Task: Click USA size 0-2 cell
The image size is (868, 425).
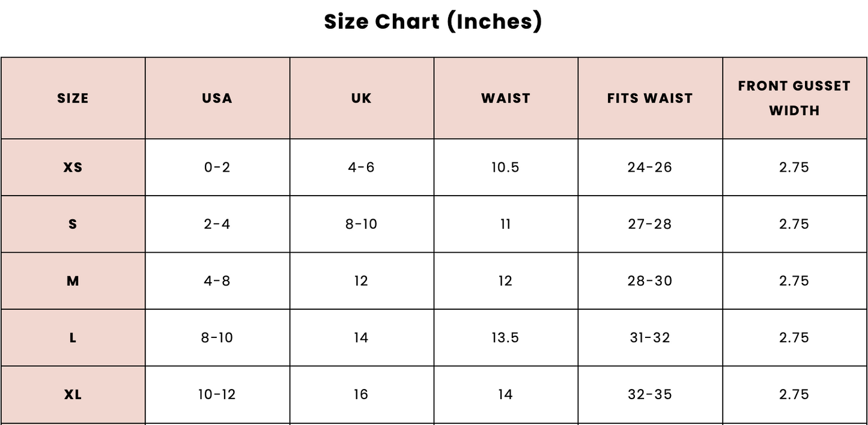Action: (x=217, y=167)
